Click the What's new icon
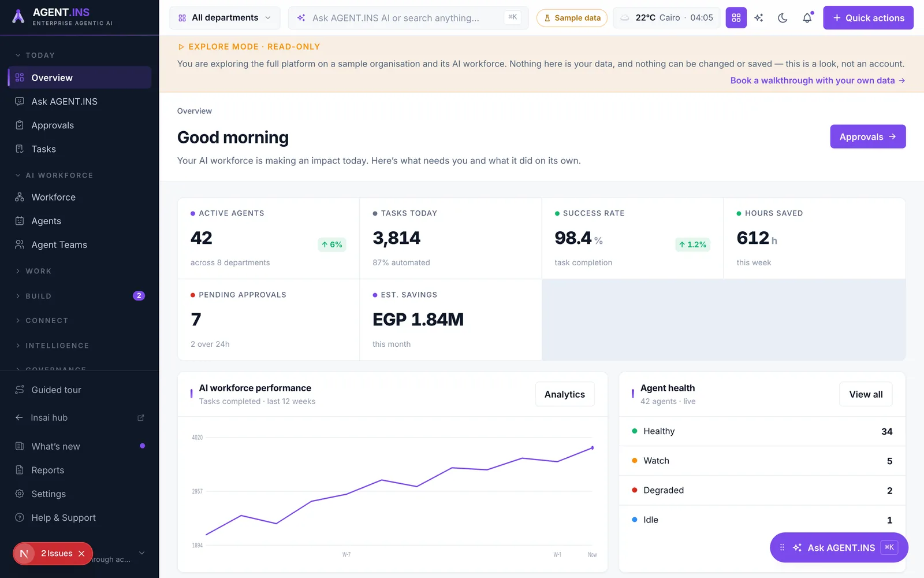The width and height of the screenshot is (924, 578). 20,446
